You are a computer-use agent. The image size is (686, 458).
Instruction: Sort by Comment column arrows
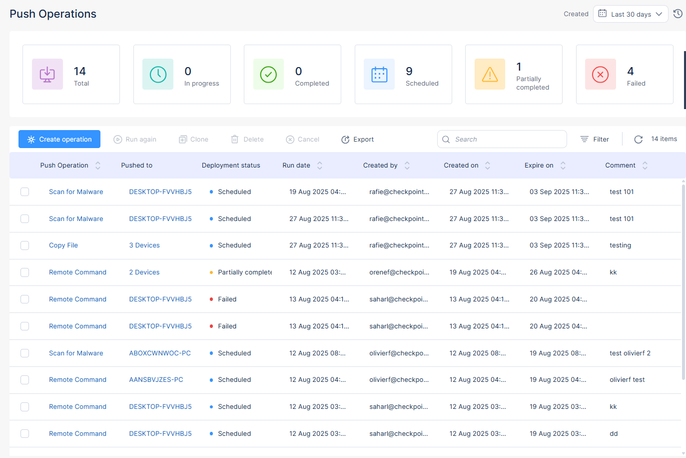point(644,165)
